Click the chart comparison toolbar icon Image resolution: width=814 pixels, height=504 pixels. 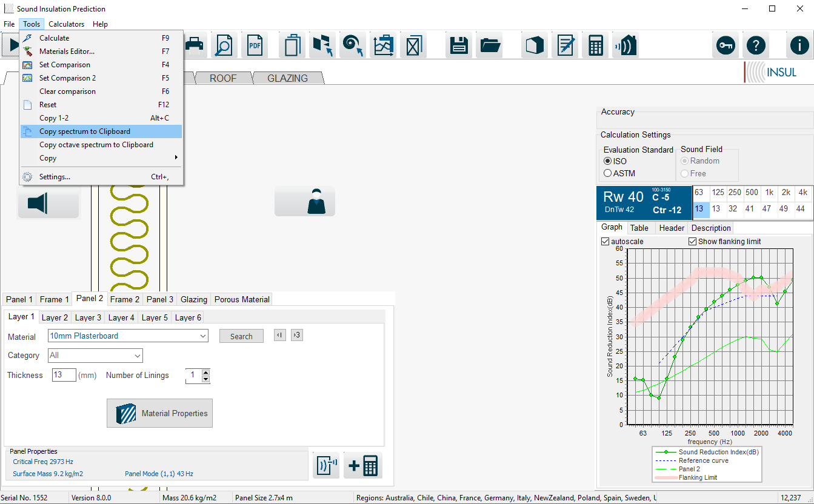pos(383,45)
